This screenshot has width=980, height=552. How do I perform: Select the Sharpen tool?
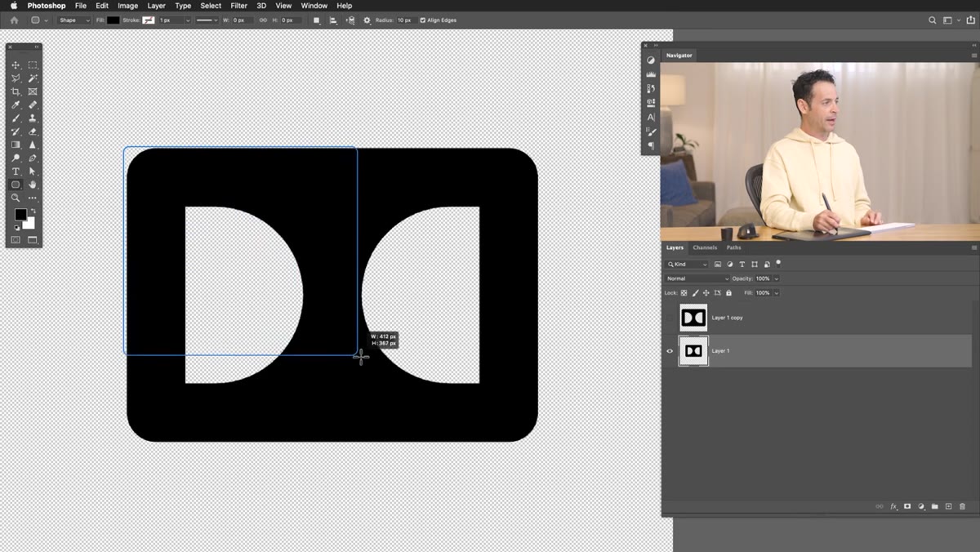(33, 145)
